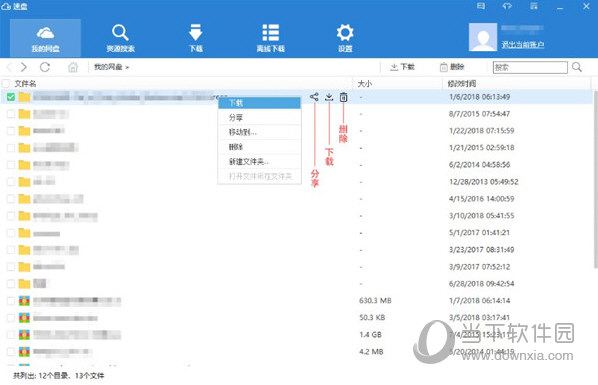Open the 下载 tab in the top bar
This screenshot has width=598, height=385.
[196, 38]
